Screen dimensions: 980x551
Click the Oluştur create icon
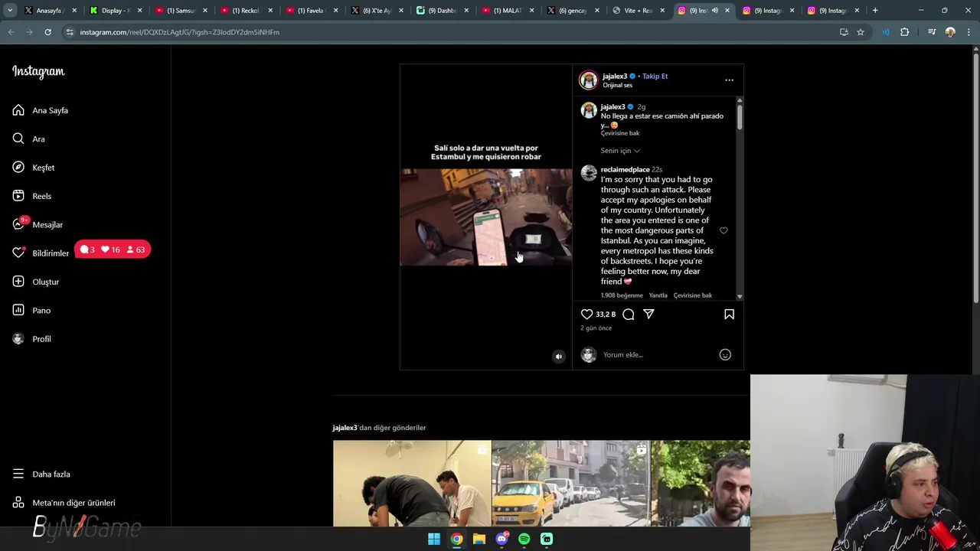(18, 282)
